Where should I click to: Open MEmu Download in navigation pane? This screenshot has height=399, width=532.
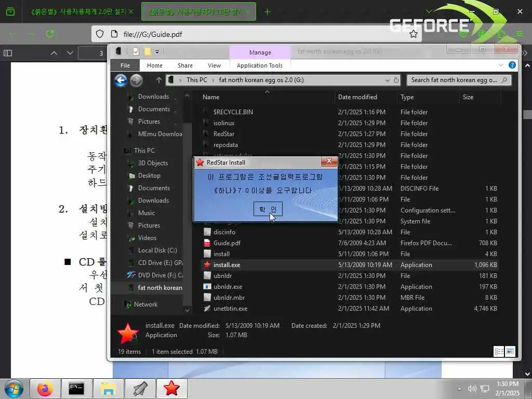tap(159, 134)
